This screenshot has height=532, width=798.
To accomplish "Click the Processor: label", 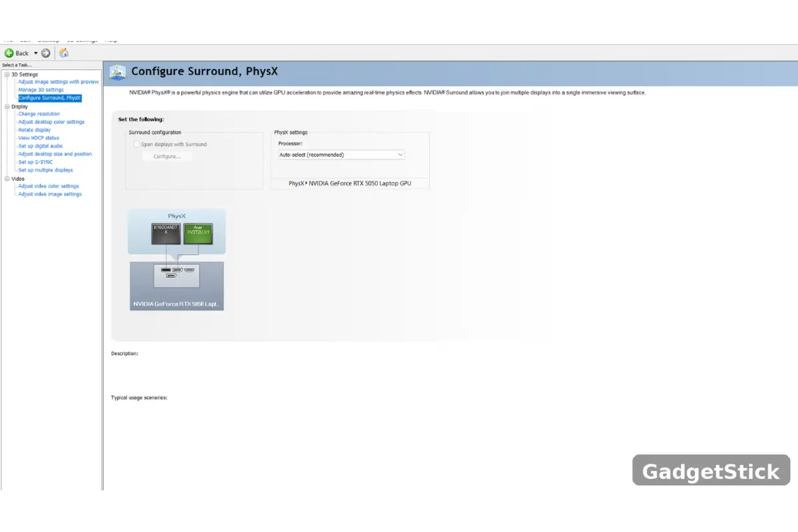I will [290, 144].
